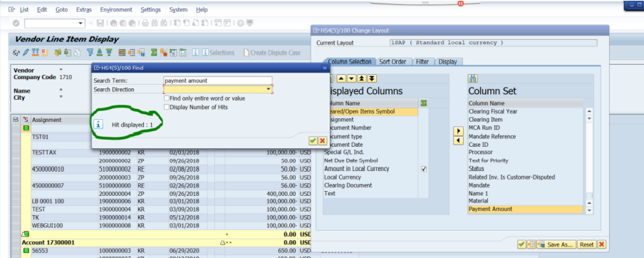Select the Column Selection tab
Viewport: 644px width, 258px height.
tap(349, 61)
